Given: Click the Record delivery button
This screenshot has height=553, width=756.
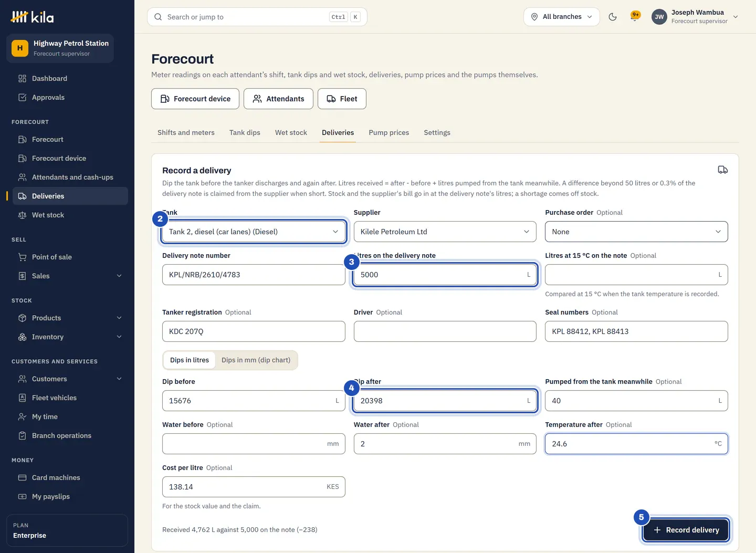Looking at the screenshot, I should click(x=686, y=530).
